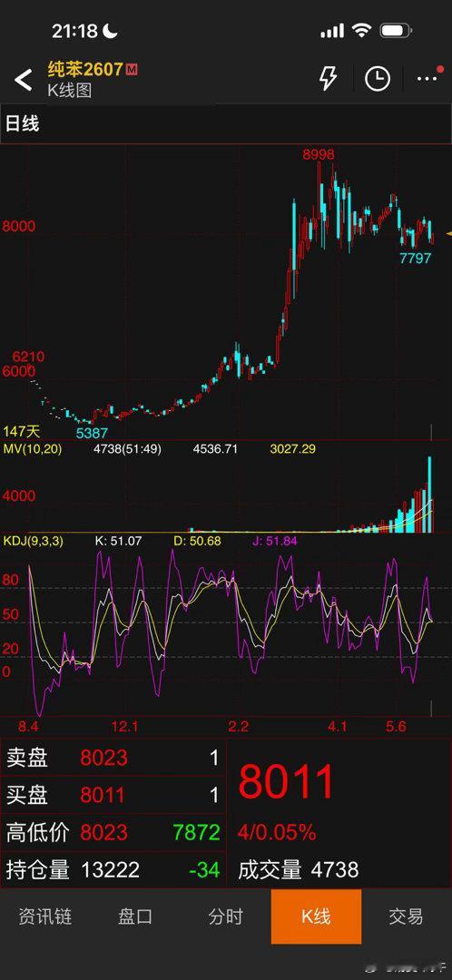Tap the yellow price arrow marker
The image size is (452, 980).
[x=448, y=234]
